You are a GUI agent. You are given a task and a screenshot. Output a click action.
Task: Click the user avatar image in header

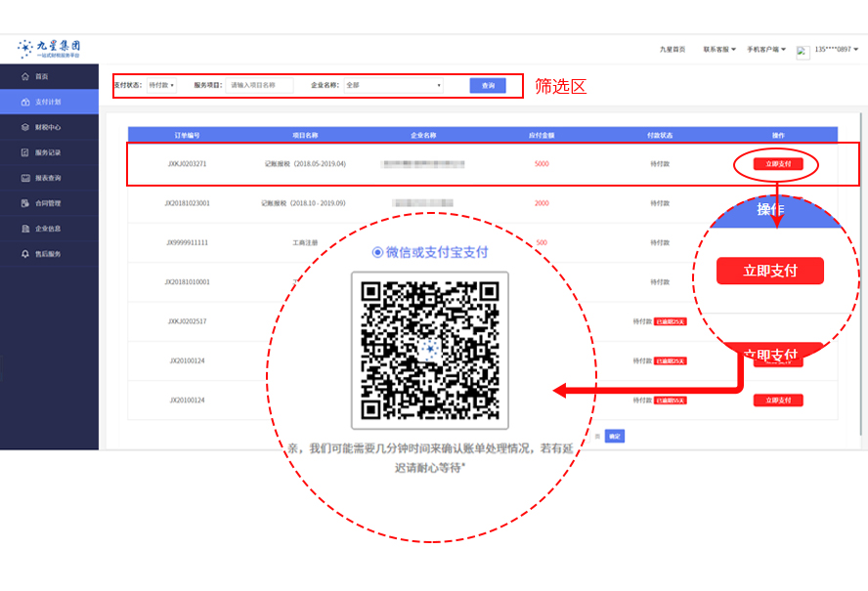coord(803,53)
